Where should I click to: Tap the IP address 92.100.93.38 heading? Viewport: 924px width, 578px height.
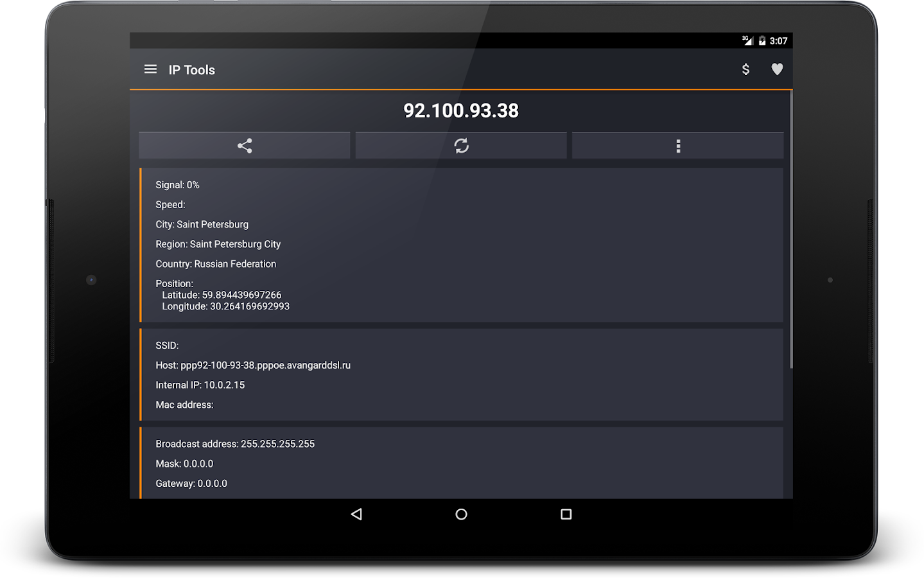[461, 110]
